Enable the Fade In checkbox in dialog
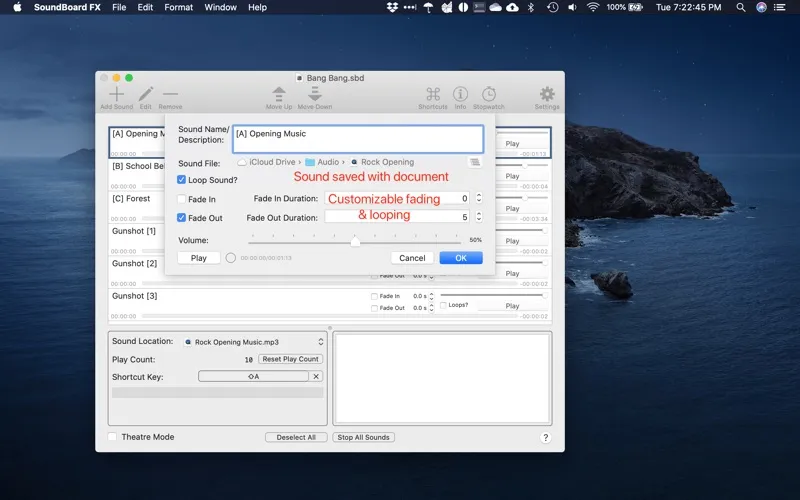 pyautogui.click(x=181, y=199)
